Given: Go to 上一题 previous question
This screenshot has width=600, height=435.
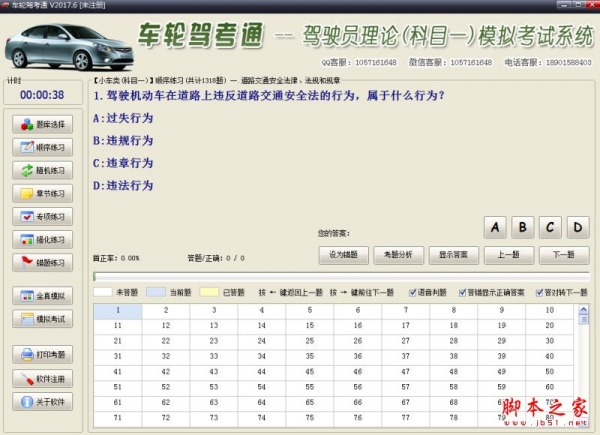Looking at the screenshot, I should click(509, 255).
